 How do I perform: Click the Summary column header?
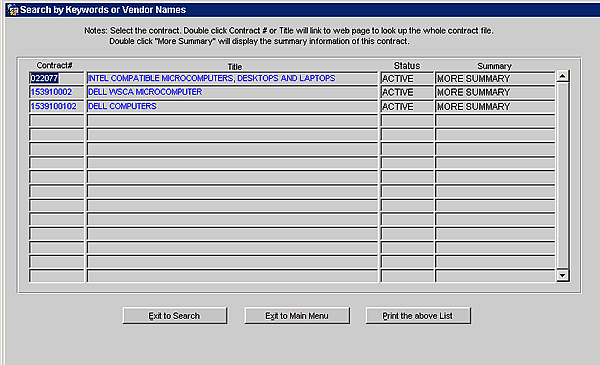click(x=494, y=66)
